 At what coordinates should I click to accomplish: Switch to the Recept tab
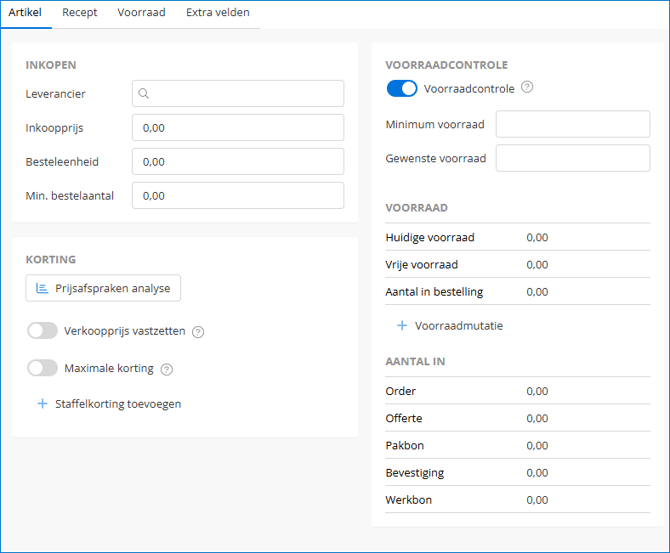pos(80,13)
